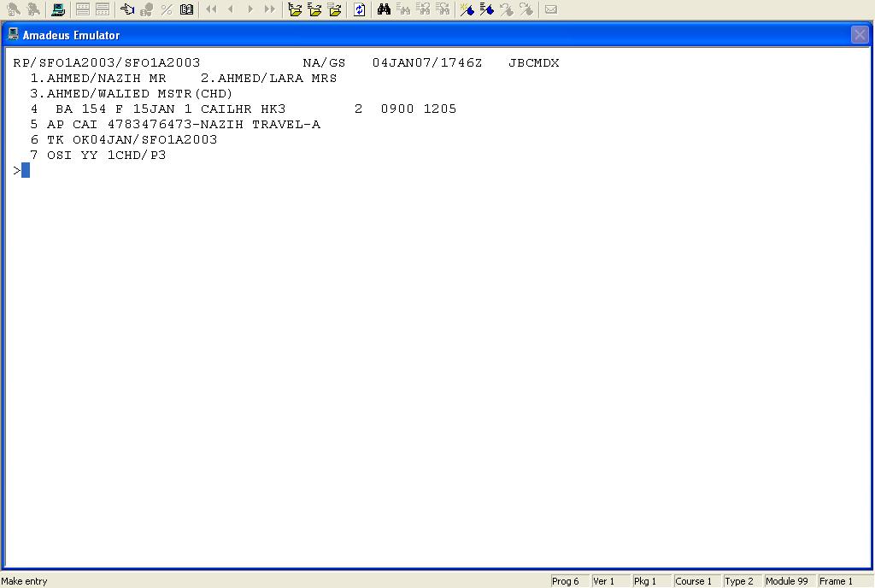Click the greyed figure with info badge icon

coord(147,9)
